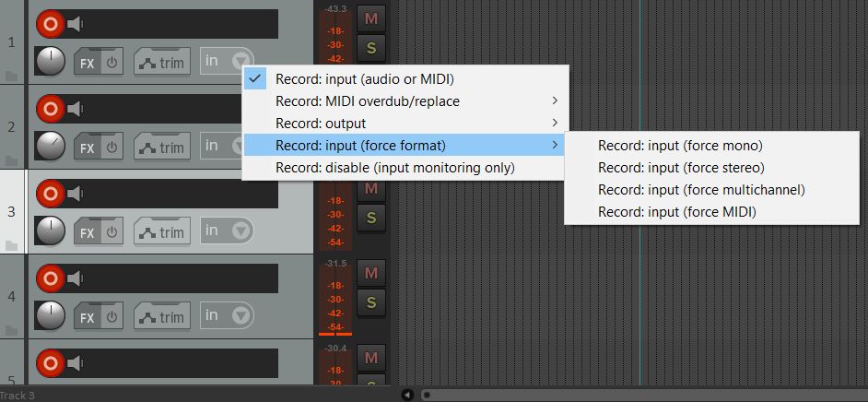This screenshot has height=402, width=868.
Task: Expand the Record: MIDI overdub/replace submenu
Action: pos(404,100)
